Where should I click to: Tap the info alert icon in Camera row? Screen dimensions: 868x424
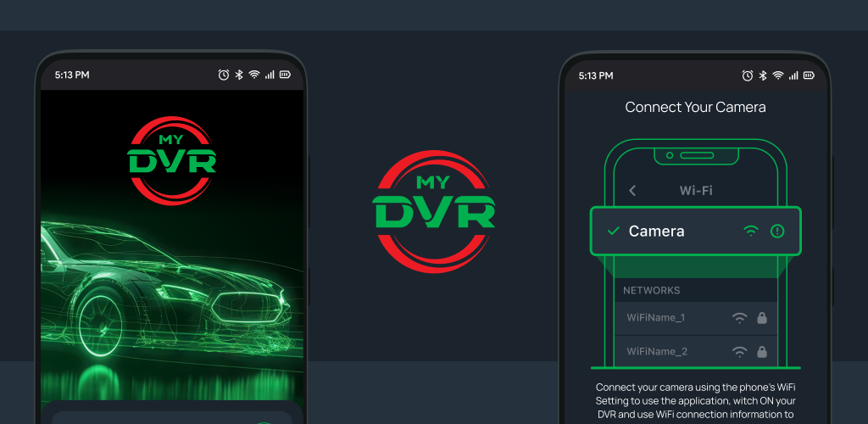click(778, 232)
